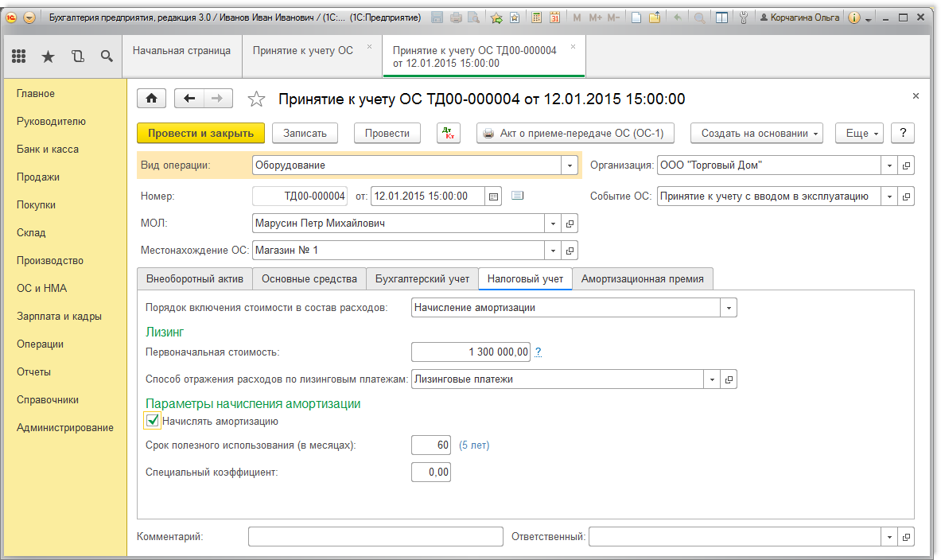Click the Комментарий input field

pyautogui.click(x=375, y=537)
